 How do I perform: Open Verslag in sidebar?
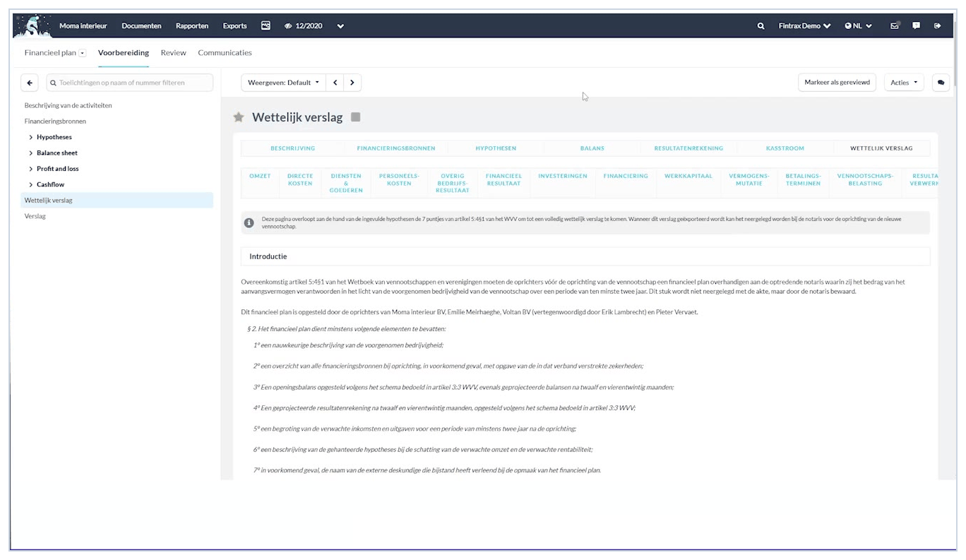[x=35, y=216]
